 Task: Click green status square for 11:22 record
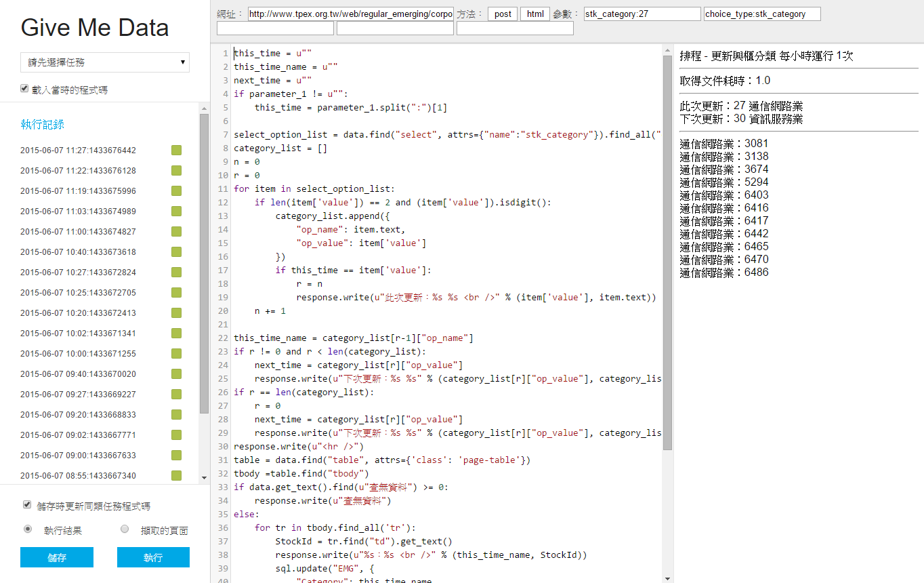tap(176, 171)
